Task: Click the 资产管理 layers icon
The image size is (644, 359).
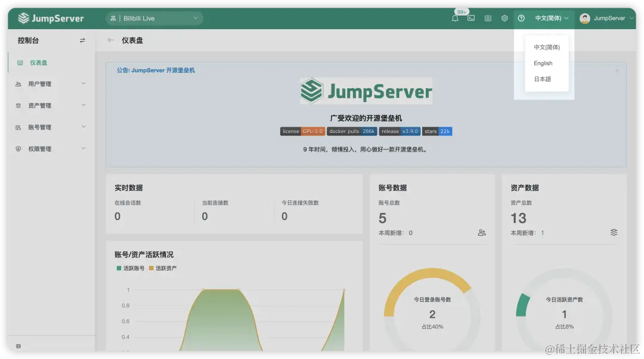Action: [x=18, y=106]
